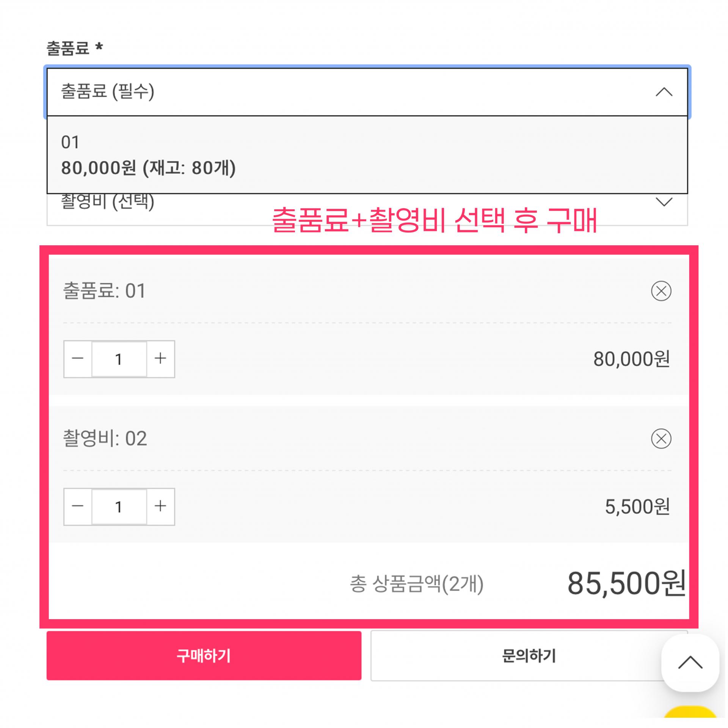Click the 80,000원 price of 출품료 item
The height and width of the screenshot is (728, 728).
point(631,359)
